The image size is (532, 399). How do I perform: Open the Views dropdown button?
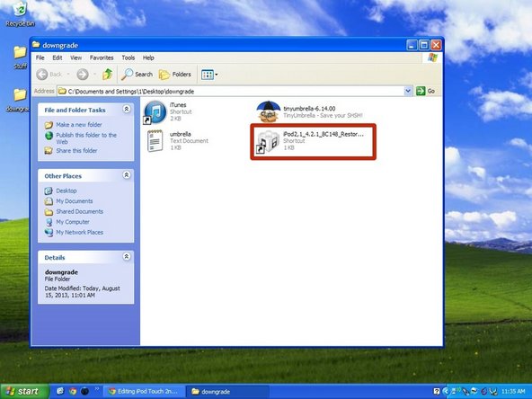pyautogui.click(x=209, y=75)
